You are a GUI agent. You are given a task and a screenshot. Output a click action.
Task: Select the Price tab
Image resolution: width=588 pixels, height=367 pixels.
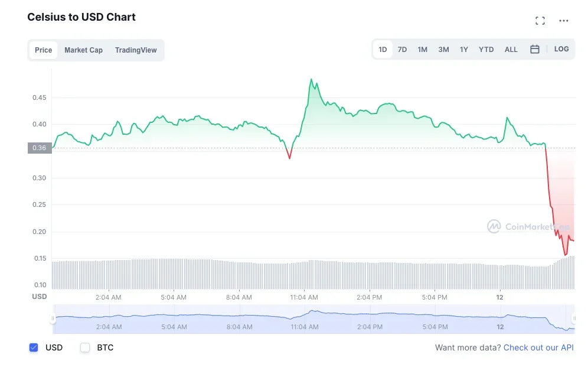coord(43,50)
